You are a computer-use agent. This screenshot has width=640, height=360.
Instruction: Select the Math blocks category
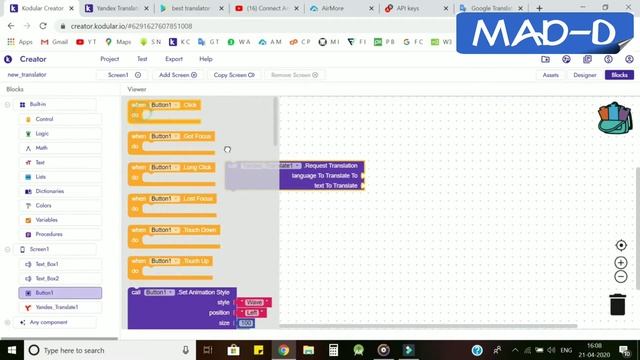click(x=60, y=148)
